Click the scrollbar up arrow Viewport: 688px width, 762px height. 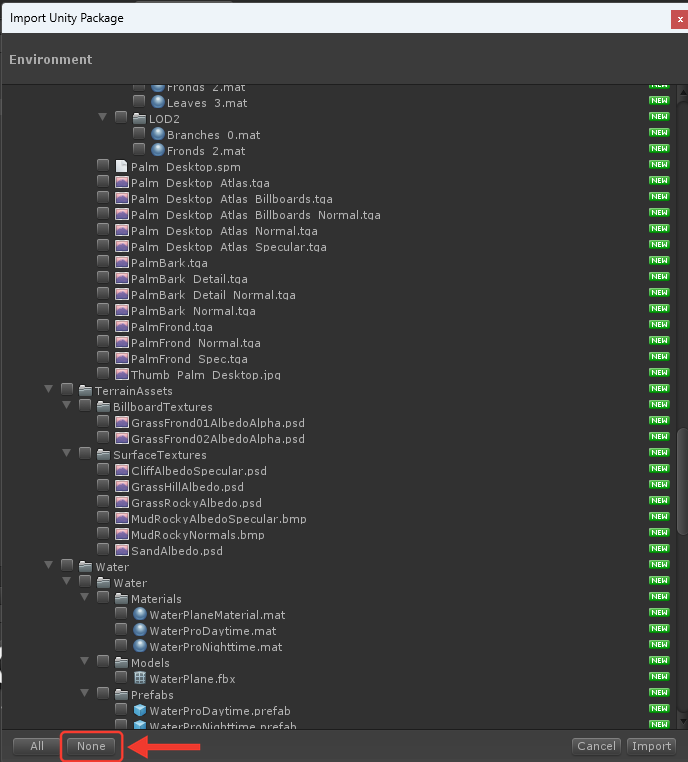683,91
